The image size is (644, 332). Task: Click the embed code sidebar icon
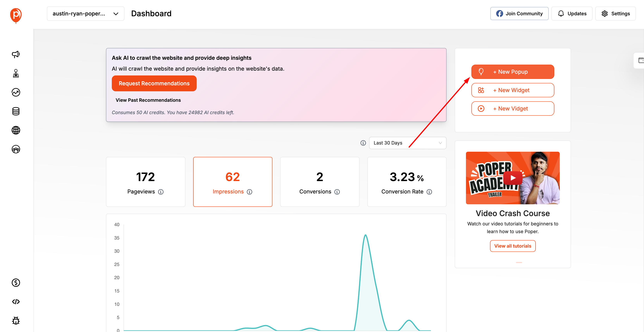click(16, 302)
